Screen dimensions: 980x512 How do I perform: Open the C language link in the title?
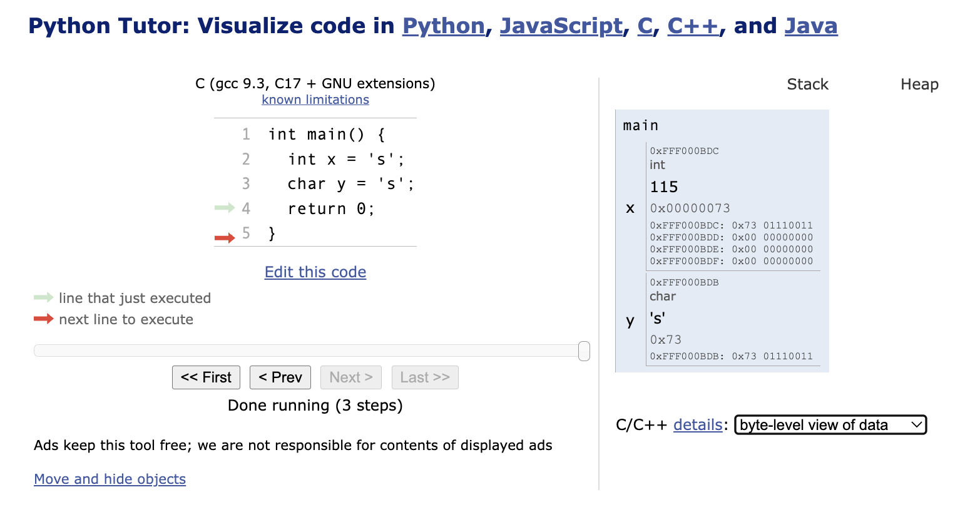[x=645, y=26]
